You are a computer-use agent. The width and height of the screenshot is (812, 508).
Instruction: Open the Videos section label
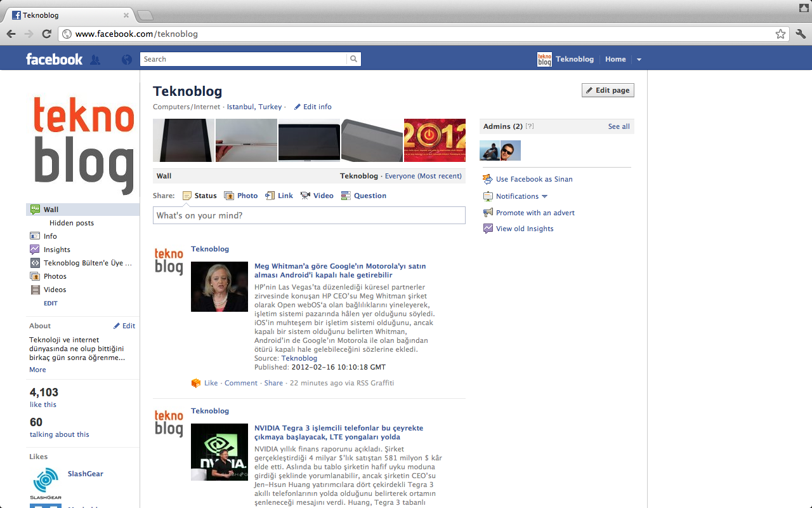coord(55,290)
